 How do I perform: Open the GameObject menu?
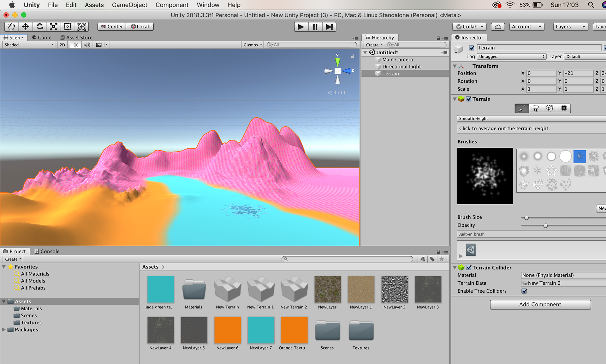(x=129, y=5)
